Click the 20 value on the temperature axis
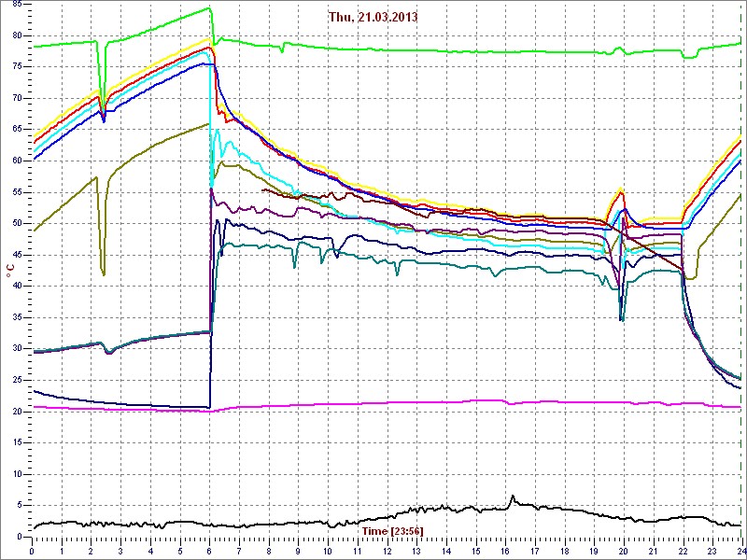This screenshot has height=560, width=747. pyautogui.click(x=16, y=412)
